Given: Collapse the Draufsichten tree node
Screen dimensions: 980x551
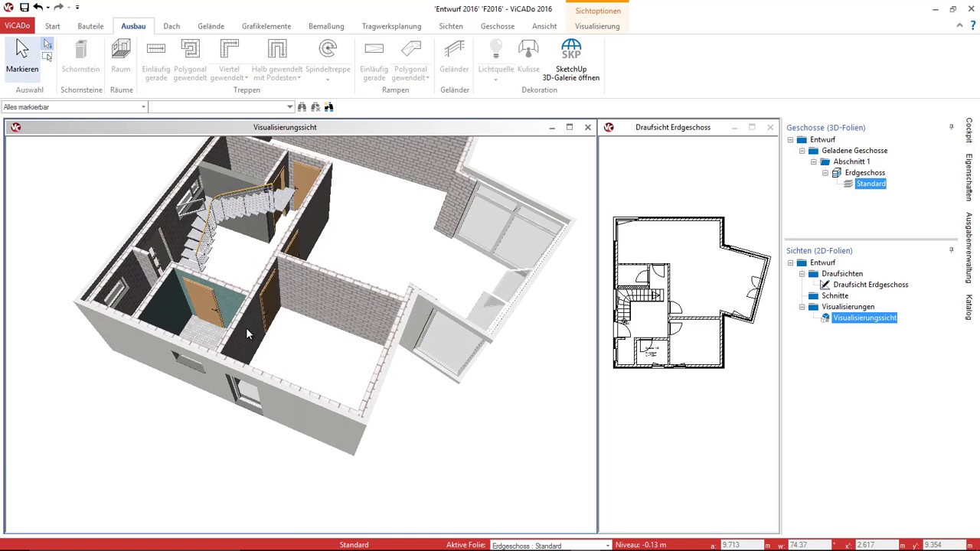Looking at the screenshot, I should pos(802,274).
